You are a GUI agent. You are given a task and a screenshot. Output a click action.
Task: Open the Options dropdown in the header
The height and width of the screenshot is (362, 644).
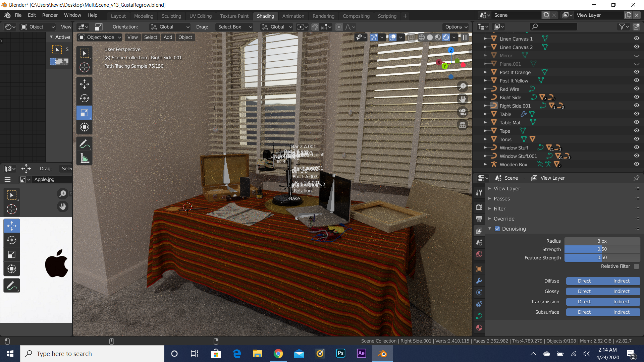click(x=456, y=27)
